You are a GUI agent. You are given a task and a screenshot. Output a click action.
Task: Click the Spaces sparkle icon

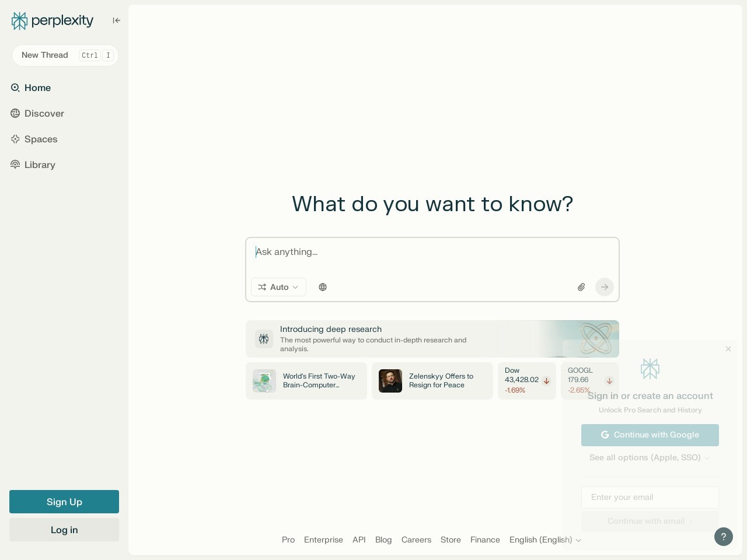pos(15,139)
